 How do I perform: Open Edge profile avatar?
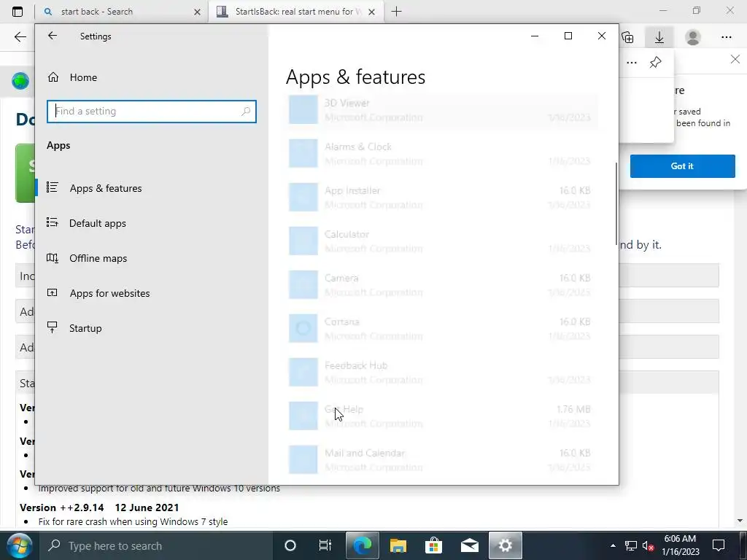693,37
